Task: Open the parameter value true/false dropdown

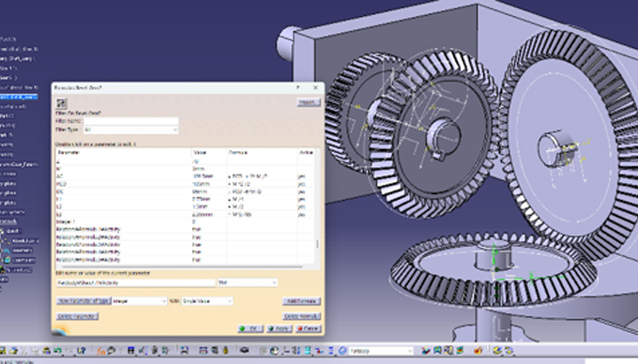Action: (248, 282)
